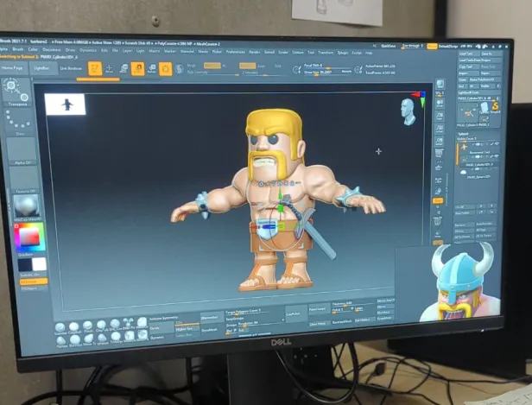Open the LightBox button

(x=41, y=68)
